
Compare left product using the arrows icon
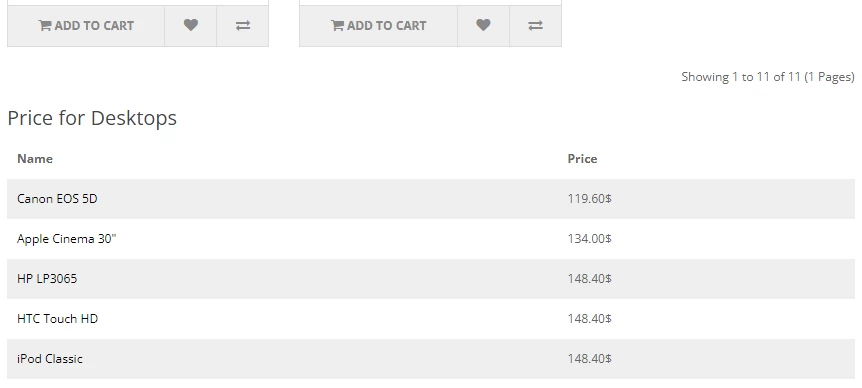click(243, 26)
